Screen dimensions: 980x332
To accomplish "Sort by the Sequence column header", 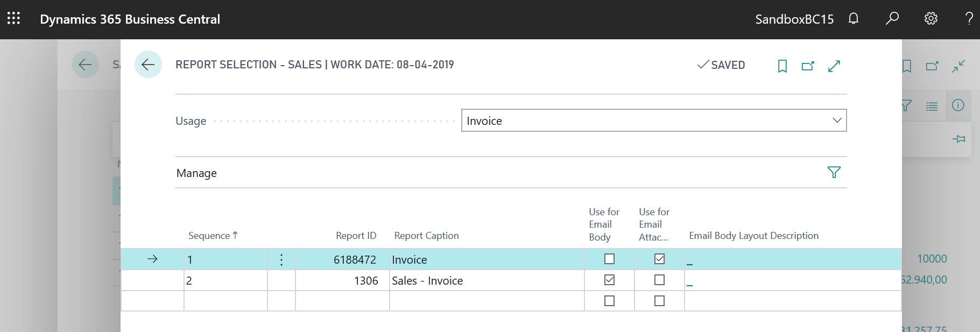I will click(213, 236).
